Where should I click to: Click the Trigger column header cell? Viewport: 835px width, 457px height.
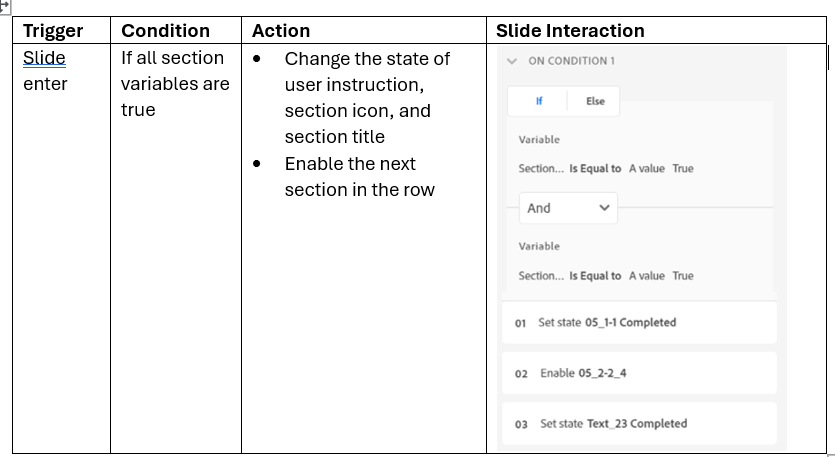(x=53, y=31)
